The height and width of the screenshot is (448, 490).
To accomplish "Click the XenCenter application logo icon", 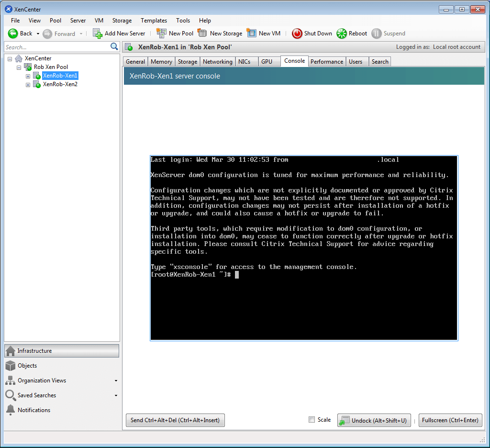I will coord(9,9).
